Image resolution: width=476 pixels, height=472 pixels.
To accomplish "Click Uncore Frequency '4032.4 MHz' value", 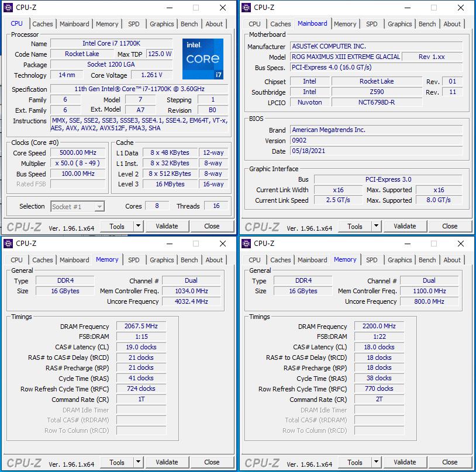I will point(191,301).
